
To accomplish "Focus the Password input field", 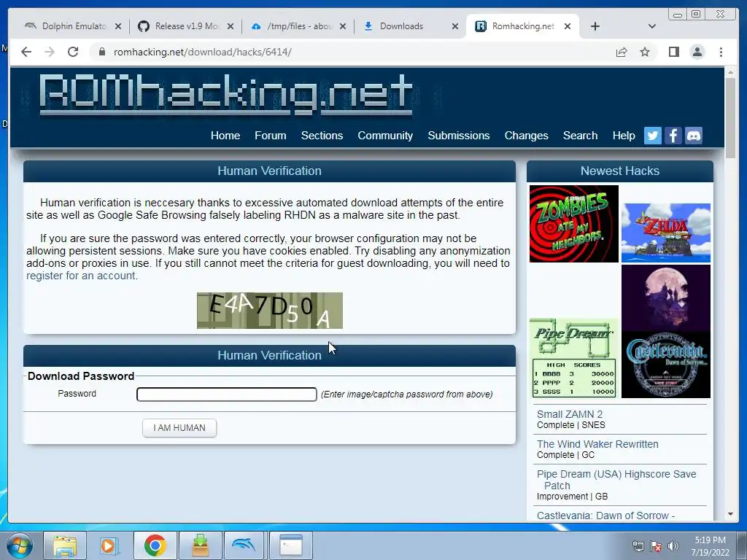I will [x=227, y=394].
